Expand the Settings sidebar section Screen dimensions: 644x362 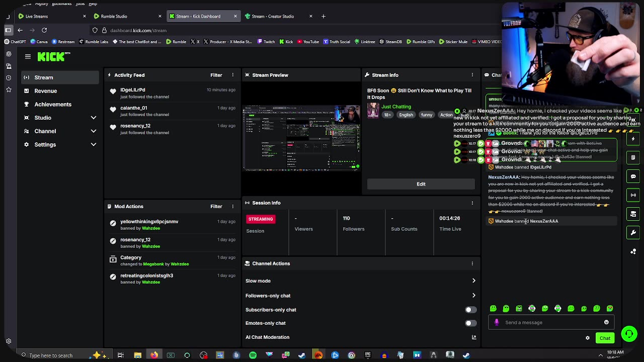click(x=60, y=144)
